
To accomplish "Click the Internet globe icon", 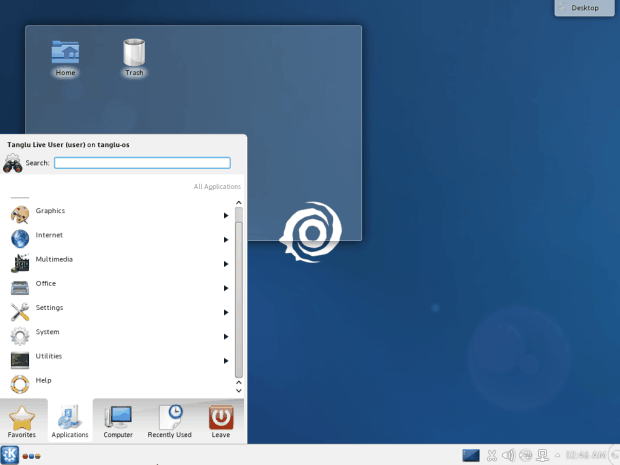I will point(20,239).
